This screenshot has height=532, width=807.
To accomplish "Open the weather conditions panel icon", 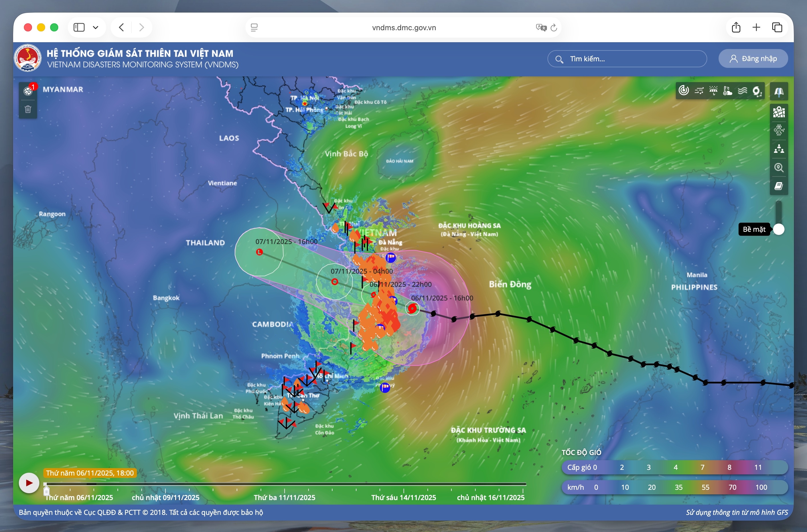I will point(779,130).
